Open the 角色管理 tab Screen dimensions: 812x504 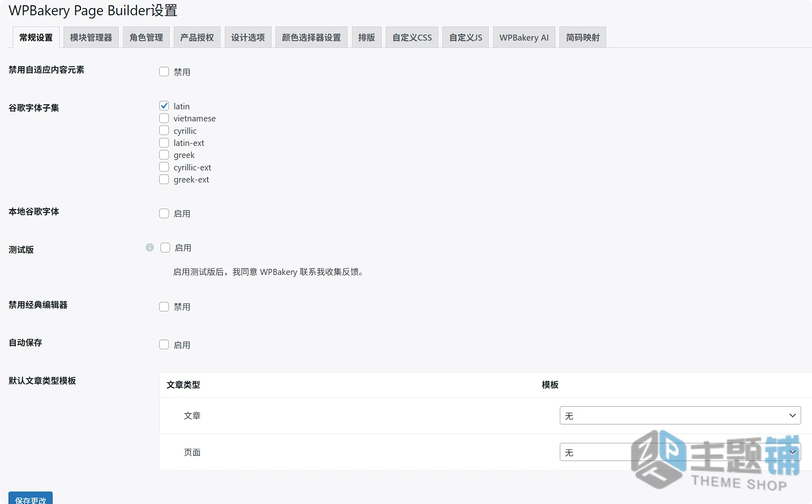[146, 37]
